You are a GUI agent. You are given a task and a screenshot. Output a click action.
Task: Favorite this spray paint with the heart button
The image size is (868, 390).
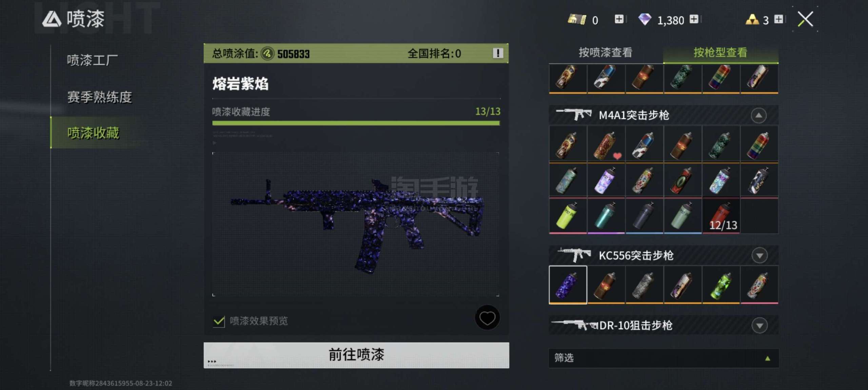(487, 318)
